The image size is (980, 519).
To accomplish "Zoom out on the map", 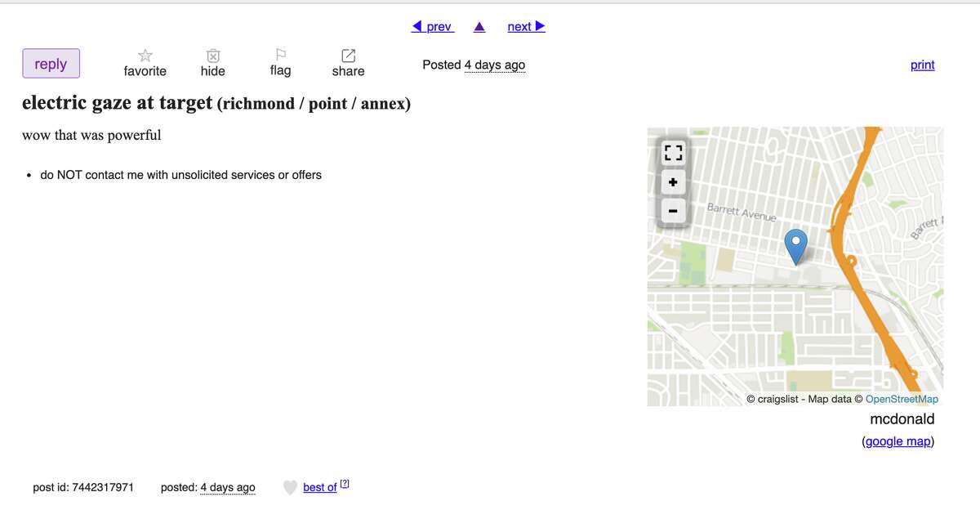I will [x=673, y=211].
